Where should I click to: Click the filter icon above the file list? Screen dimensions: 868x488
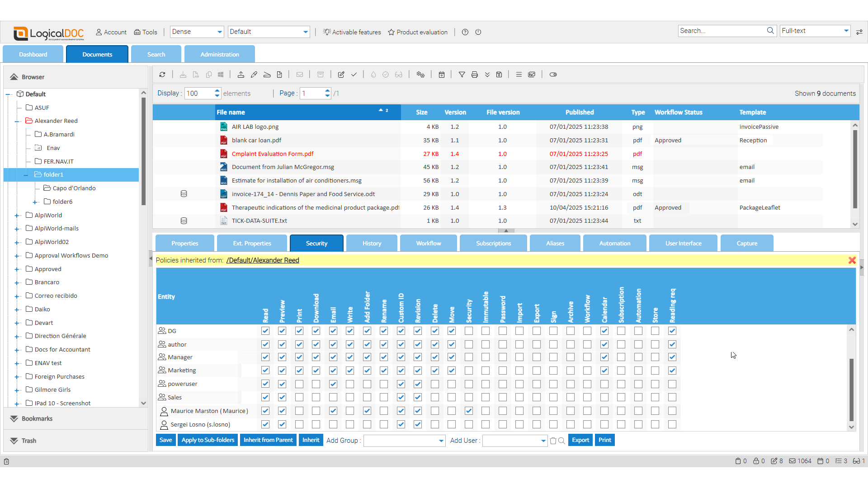tap(462, 75)
